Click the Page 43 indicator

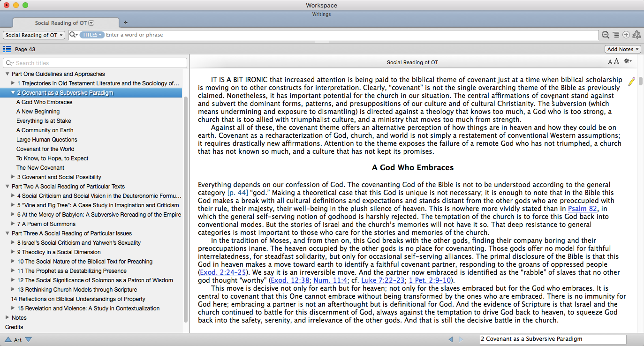click(25, 49)
